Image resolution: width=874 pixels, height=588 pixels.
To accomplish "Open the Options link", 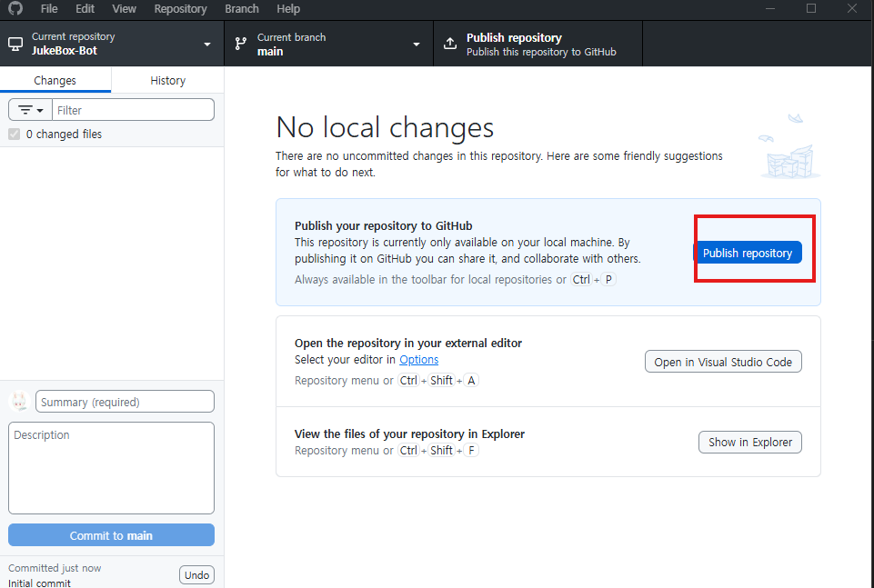I will point(419,360).
